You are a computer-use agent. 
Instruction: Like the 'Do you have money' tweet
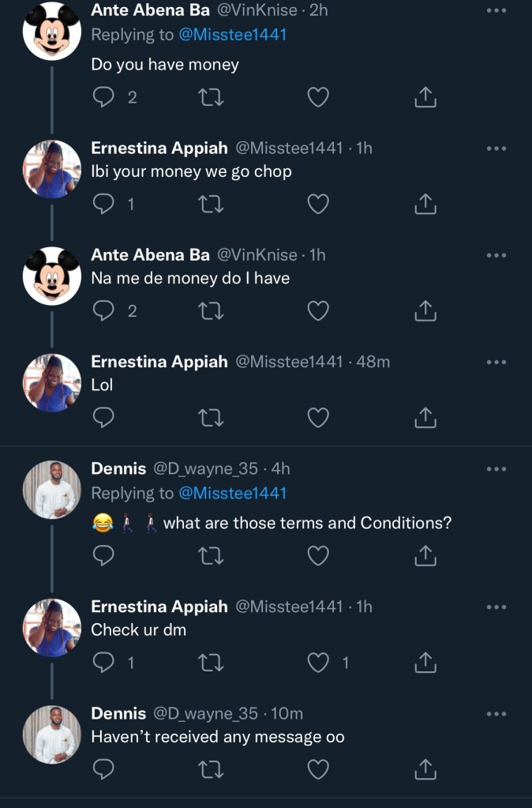(317, 97)
